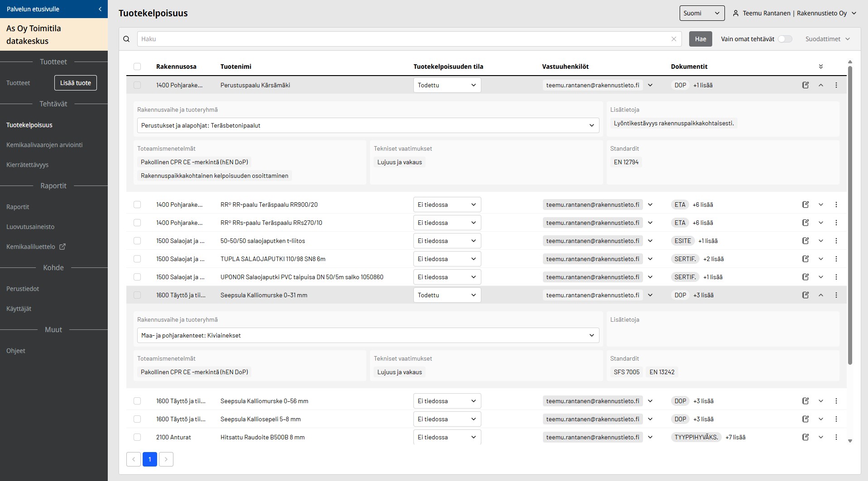Click edit icon for Hitsattu Raudoite B500B row
Image resolution: width=868 pixels, height=481 pixels.
pos(805,437)
